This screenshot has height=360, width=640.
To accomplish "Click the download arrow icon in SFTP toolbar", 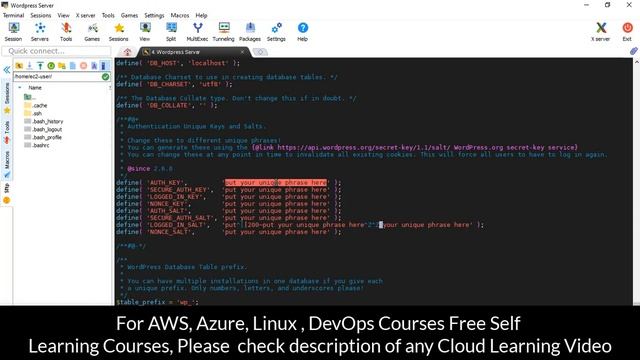I will (x=29, y=66).
